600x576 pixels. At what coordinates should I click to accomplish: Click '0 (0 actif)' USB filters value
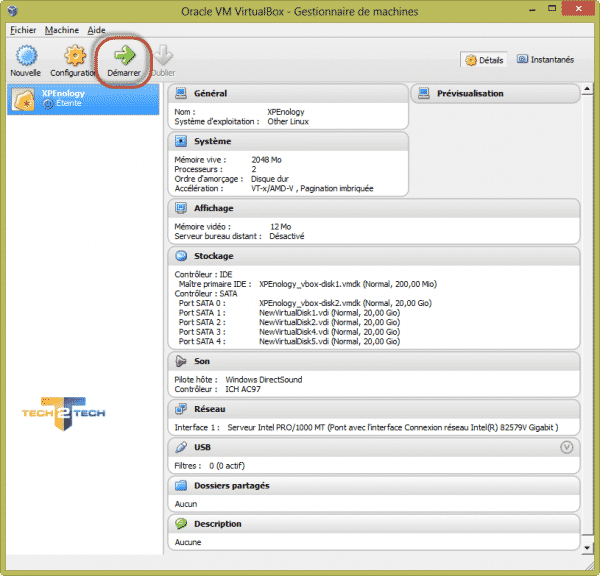(x=227, y=466)
